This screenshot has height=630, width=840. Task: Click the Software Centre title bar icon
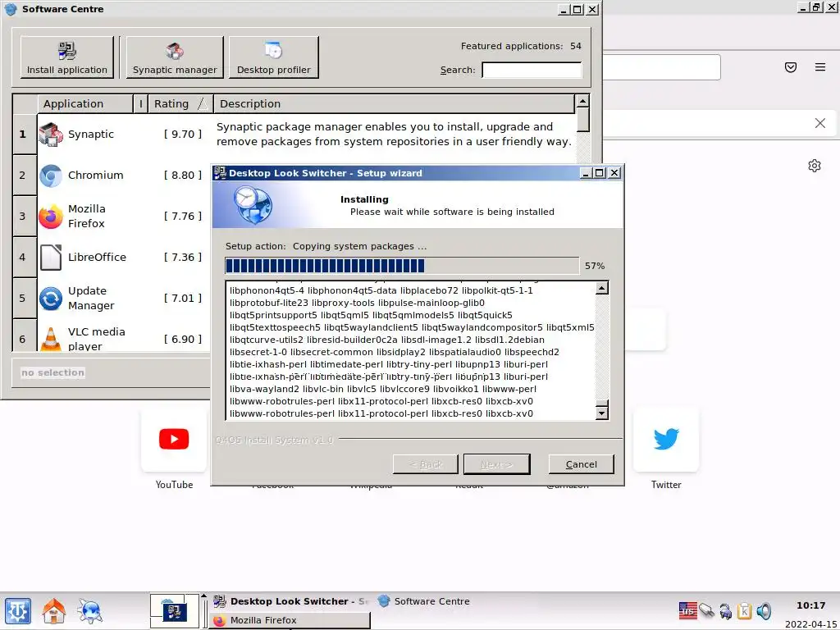[x=11, y=9]
